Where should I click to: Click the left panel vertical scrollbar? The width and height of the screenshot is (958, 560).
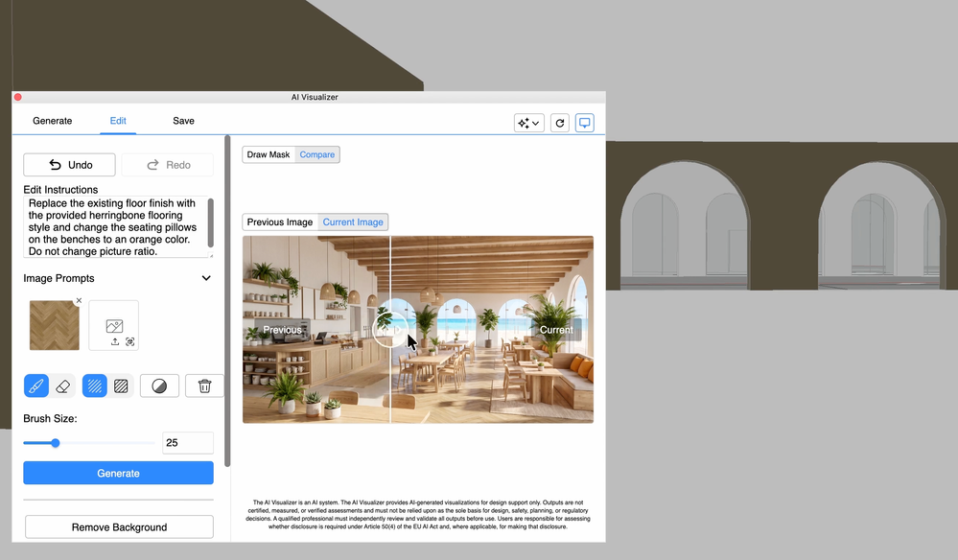click(x=227, y=302)
